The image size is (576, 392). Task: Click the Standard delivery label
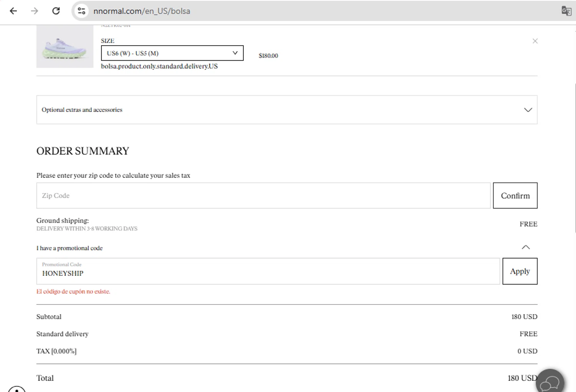pos(62,334)
